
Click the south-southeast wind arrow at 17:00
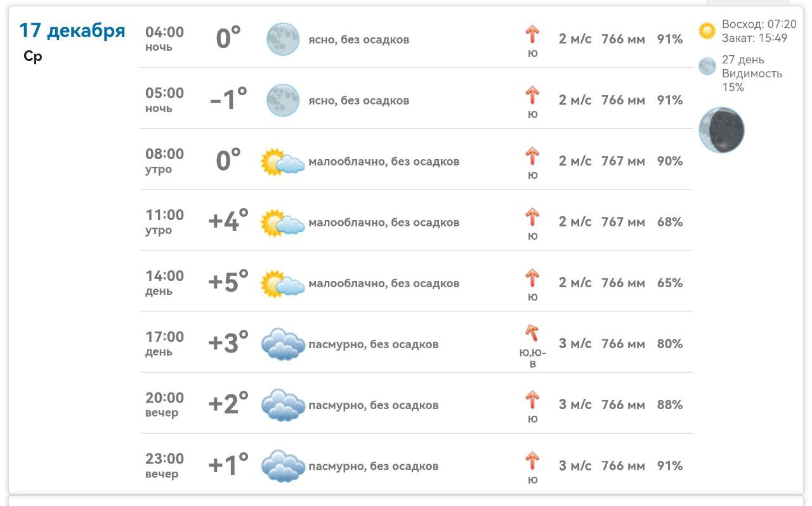[532, 333]
